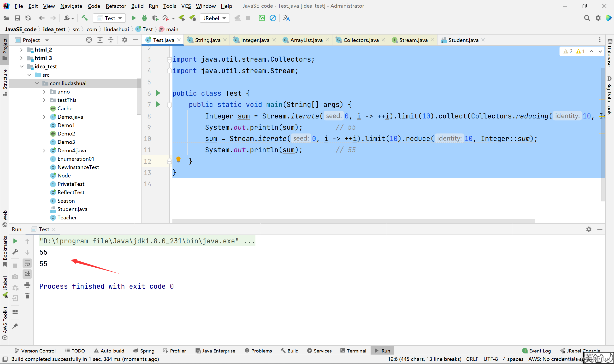Navigate back with the left arrow
This screenshot has width=614, height=364.
click(x=42, y=18)
